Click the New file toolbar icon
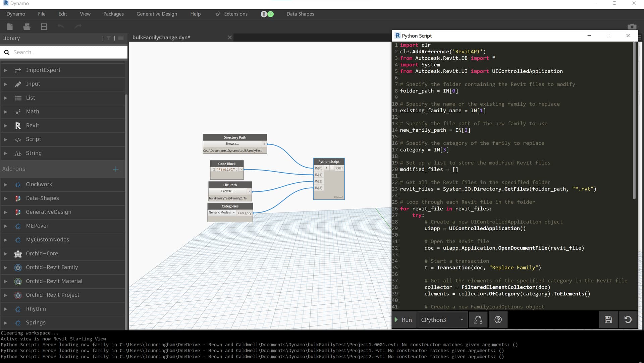 [x=10, y=27]
